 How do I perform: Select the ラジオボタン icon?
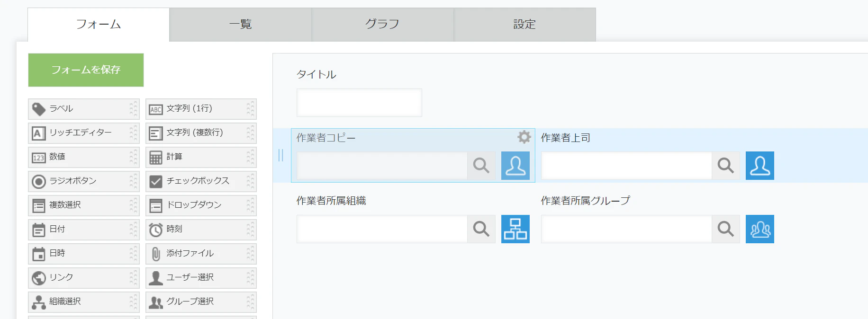pyautogui.click(x=39, y=182)
